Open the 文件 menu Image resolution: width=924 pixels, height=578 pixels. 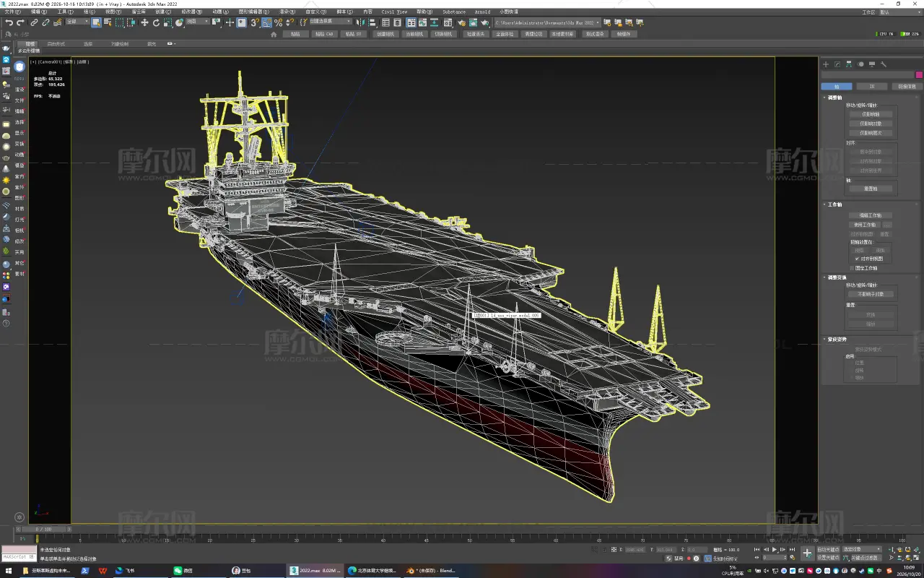click(12, 12)
